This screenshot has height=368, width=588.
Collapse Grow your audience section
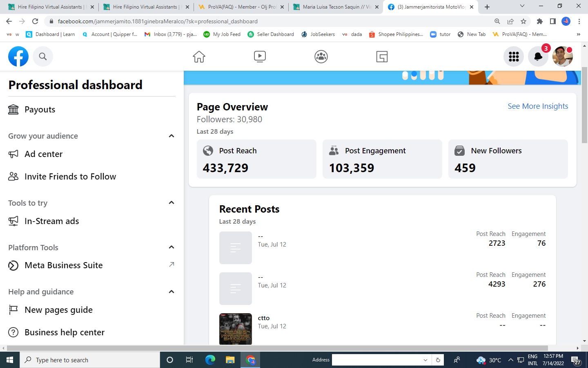[171, 136]
